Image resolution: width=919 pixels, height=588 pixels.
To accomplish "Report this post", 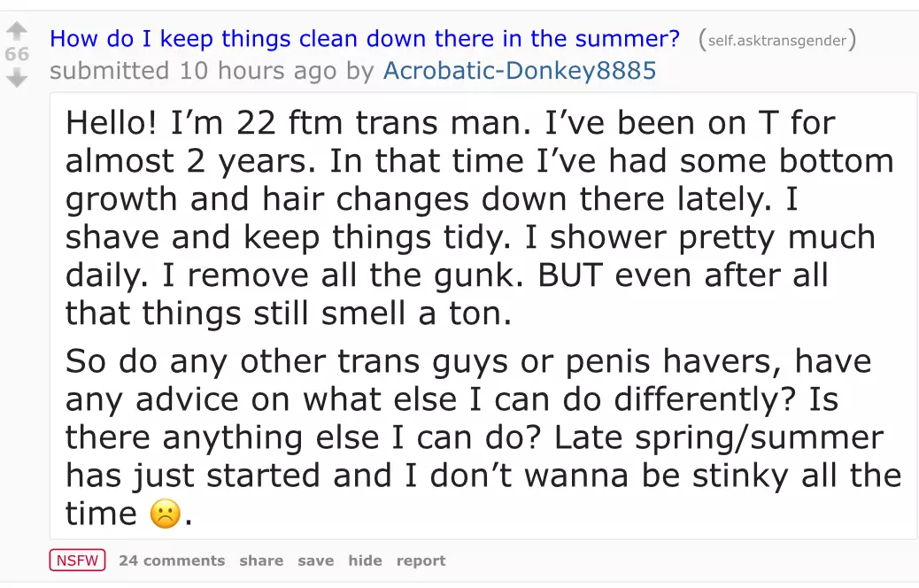I will tap(421, 561).
